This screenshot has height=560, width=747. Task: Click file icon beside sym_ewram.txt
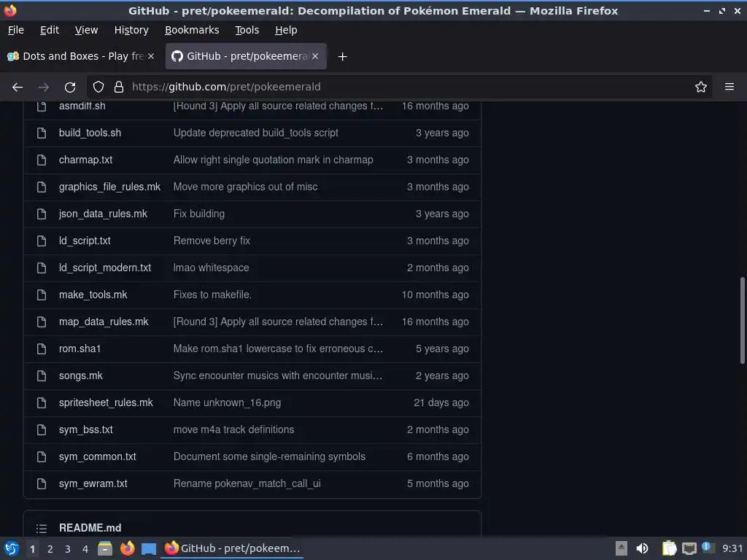pos(42,484)
